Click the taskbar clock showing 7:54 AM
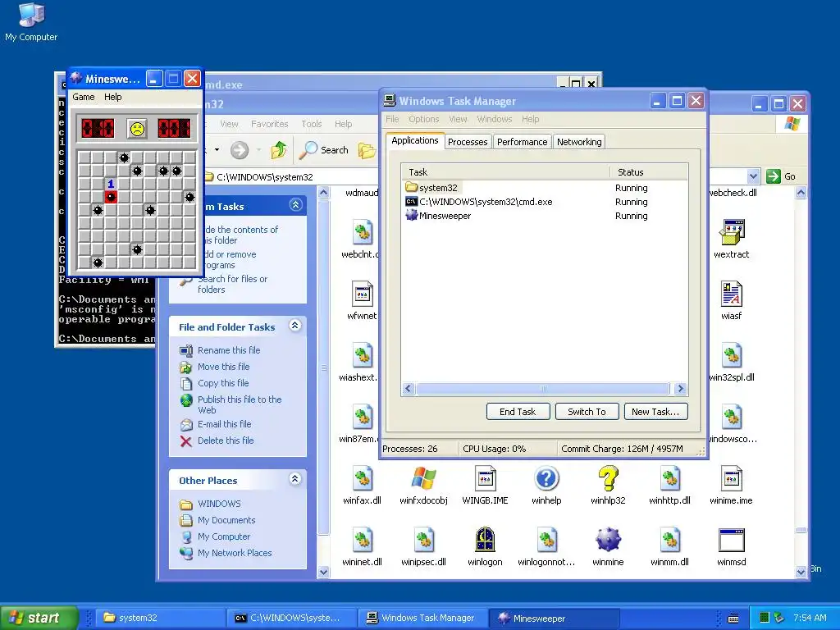Screen dimensions: 840x630 (810, 618)
